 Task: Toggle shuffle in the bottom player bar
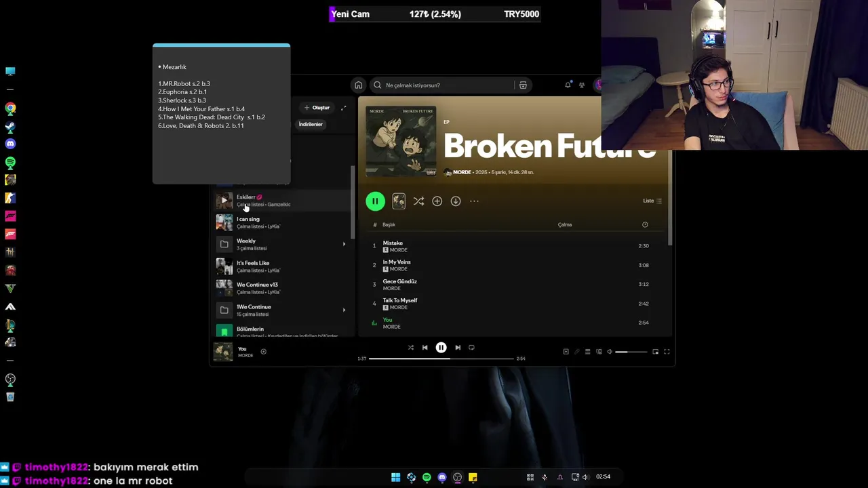pyautogui.click(x=410, y=348)
